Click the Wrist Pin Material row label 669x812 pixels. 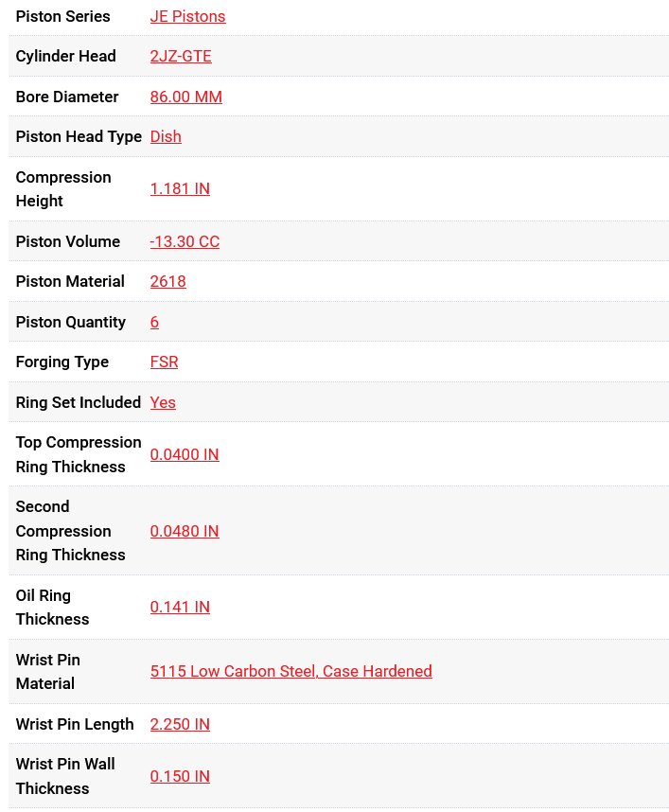tap(48, 671)
